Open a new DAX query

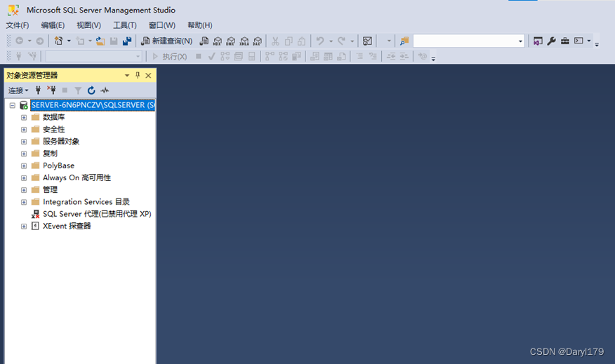[257, 41]
